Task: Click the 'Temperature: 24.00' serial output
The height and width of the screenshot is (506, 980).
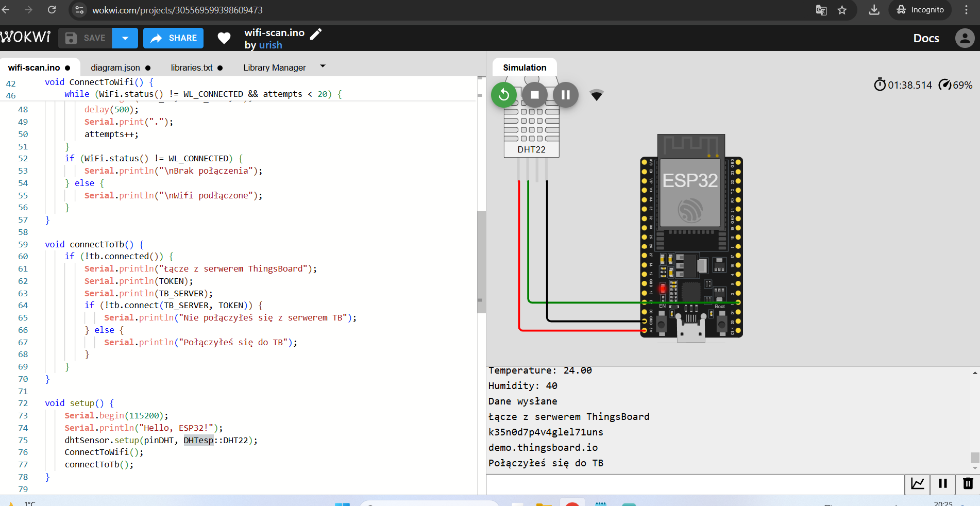Action: coord(540,370)
